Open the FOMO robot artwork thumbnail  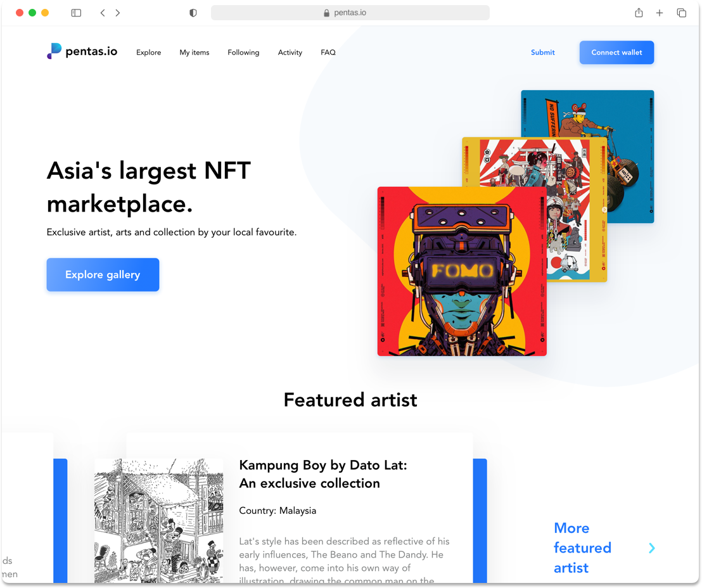462,271
